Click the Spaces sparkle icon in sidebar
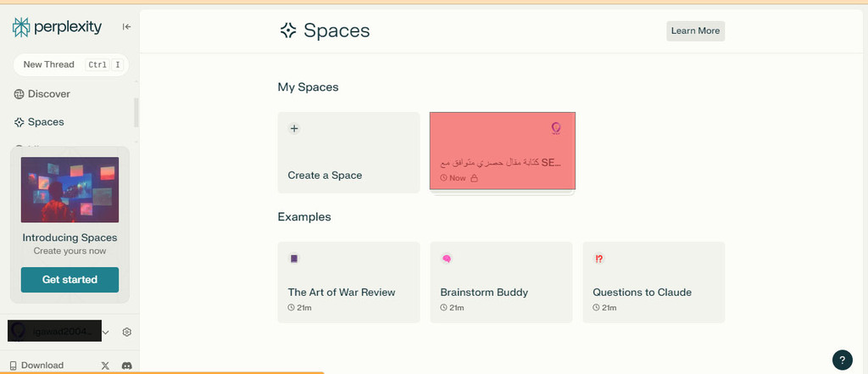868x374 pixels. pos(19,122)
